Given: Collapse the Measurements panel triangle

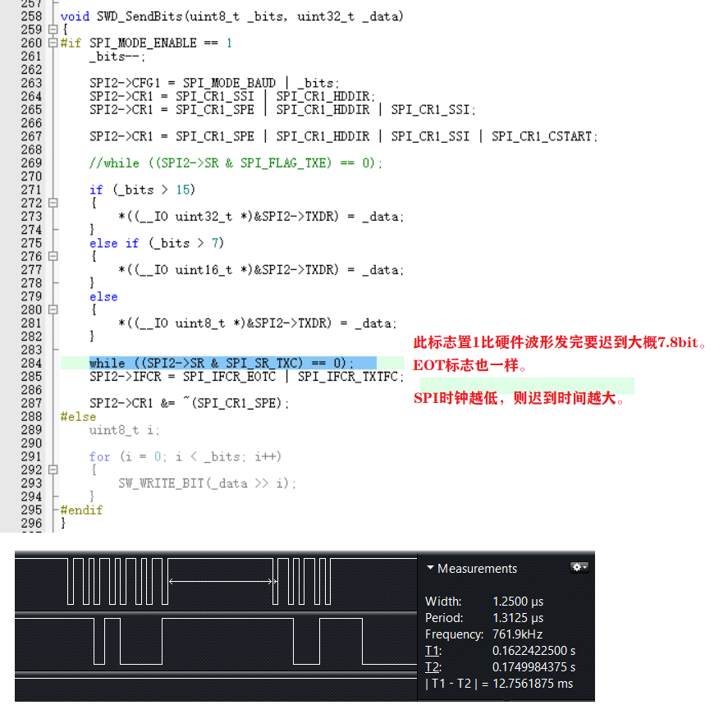Looking at the screenshot, I should tap(430, 567).
